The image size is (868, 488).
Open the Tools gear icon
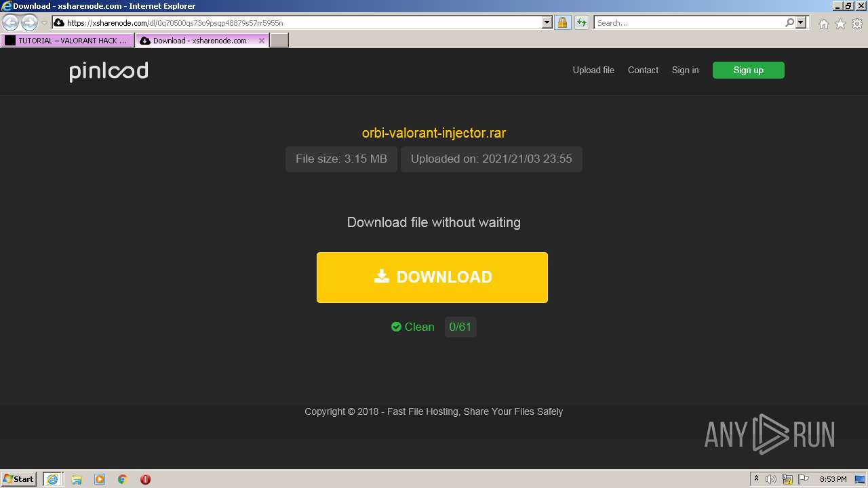coord(857,24)
